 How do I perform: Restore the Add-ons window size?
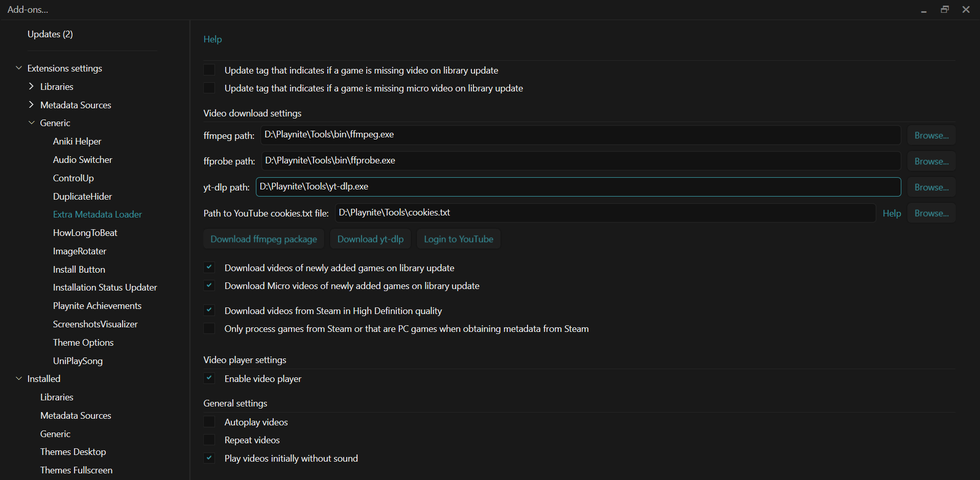coord(945,10)
